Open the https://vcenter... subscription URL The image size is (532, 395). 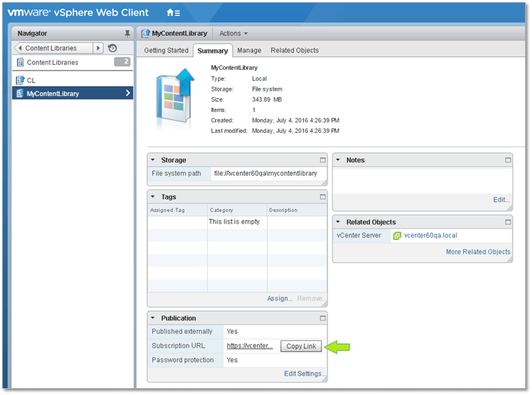point(249,346)
